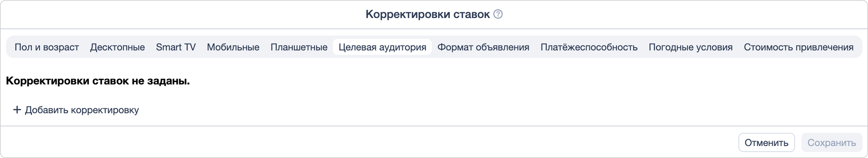Click the Сохранить button

(x=831, y=142)
